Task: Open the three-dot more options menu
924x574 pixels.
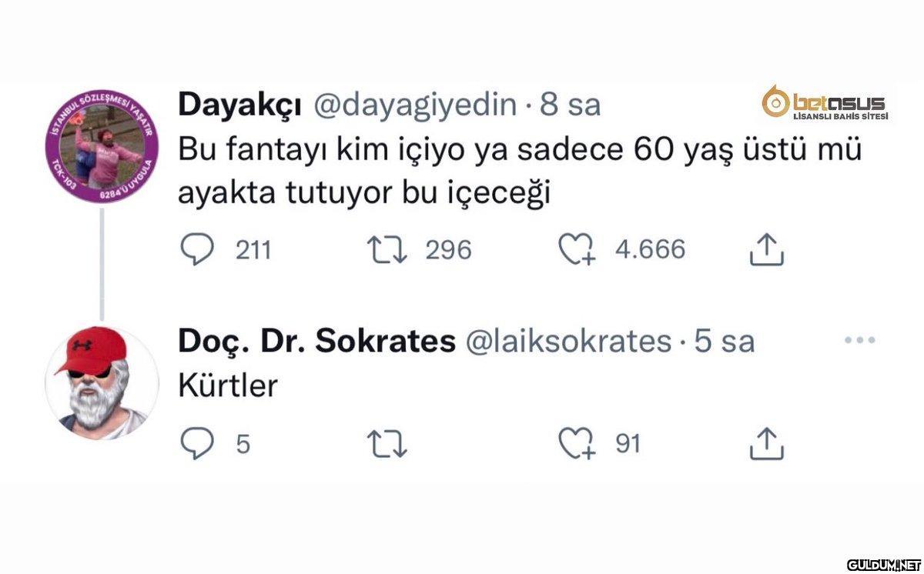Action: [860, 340]
